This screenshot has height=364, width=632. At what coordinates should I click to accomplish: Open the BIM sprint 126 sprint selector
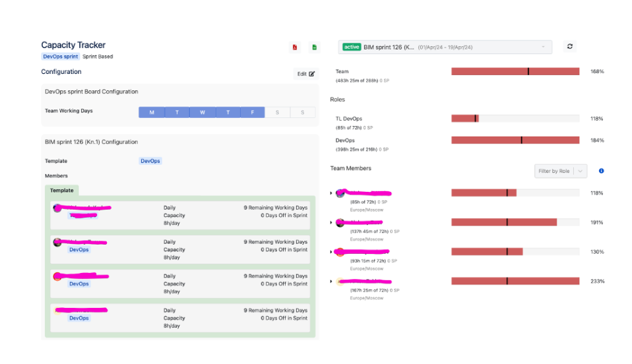point(445,47)
